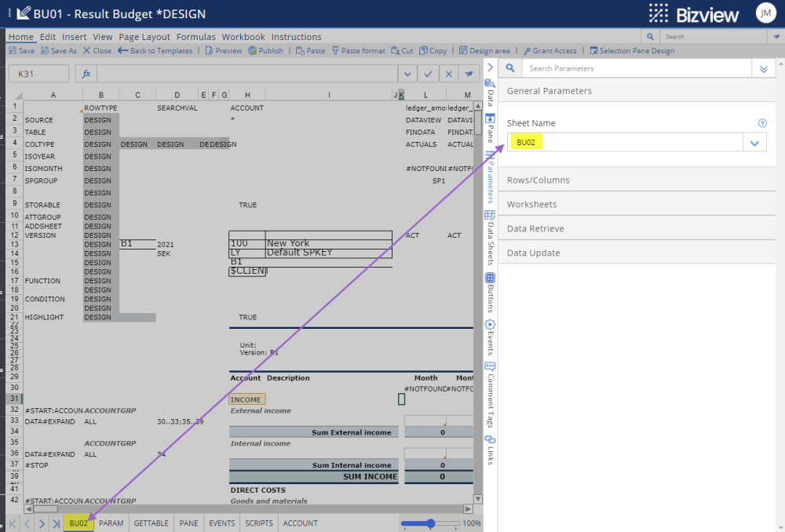
Task: Expand the Rows/Columns section
Action: click(x=637, y=180)
